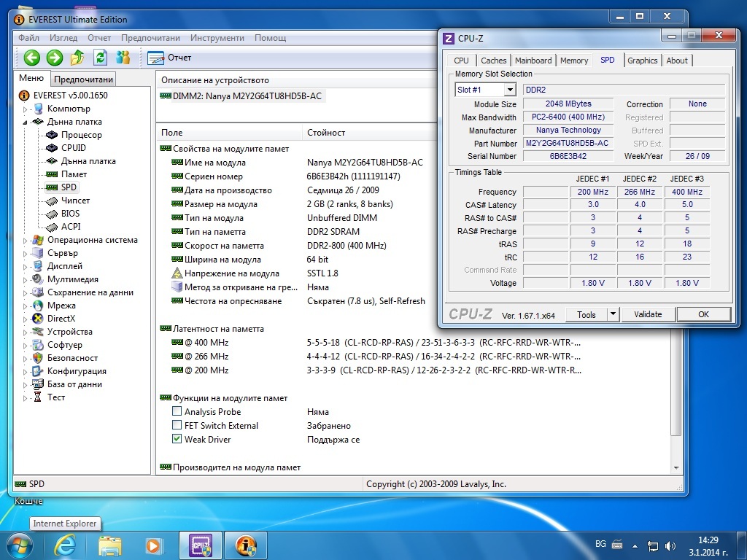The image size is (747, 560).
Task: Click the Up level arrow icon in EVEREST
Action: coord(77,58)
